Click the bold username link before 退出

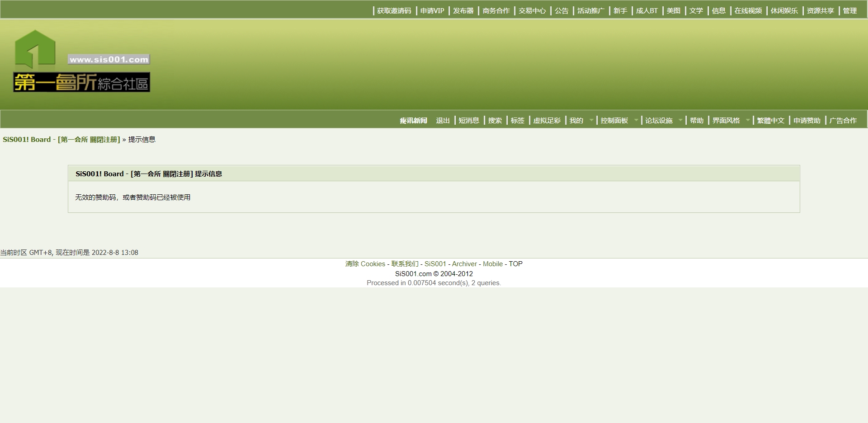[413, 121]
